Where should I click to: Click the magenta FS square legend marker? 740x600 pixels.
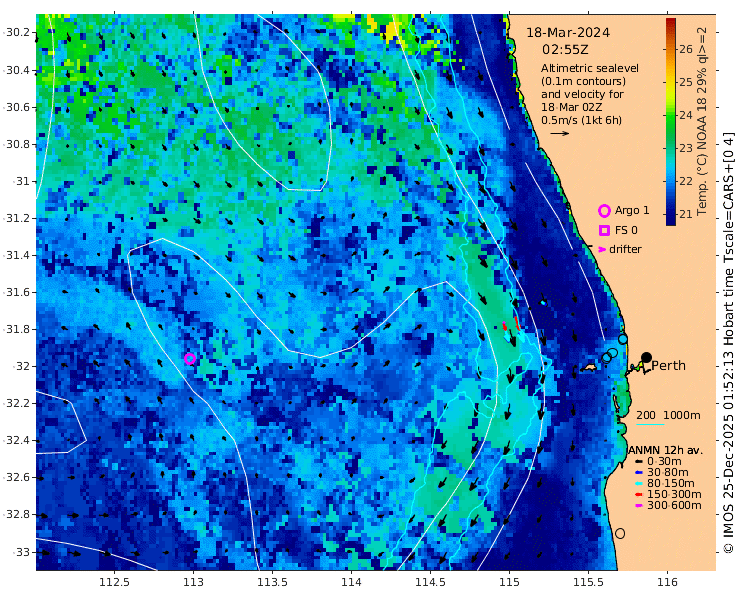604,230
